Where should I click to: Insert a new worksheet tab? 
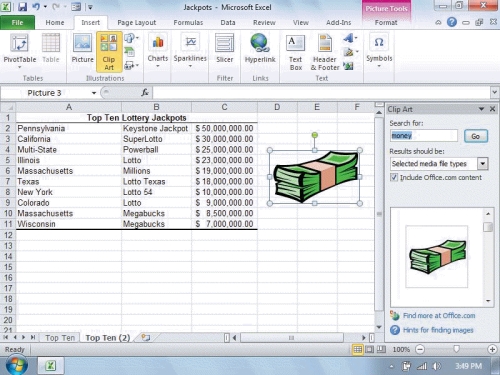(145, 337)
